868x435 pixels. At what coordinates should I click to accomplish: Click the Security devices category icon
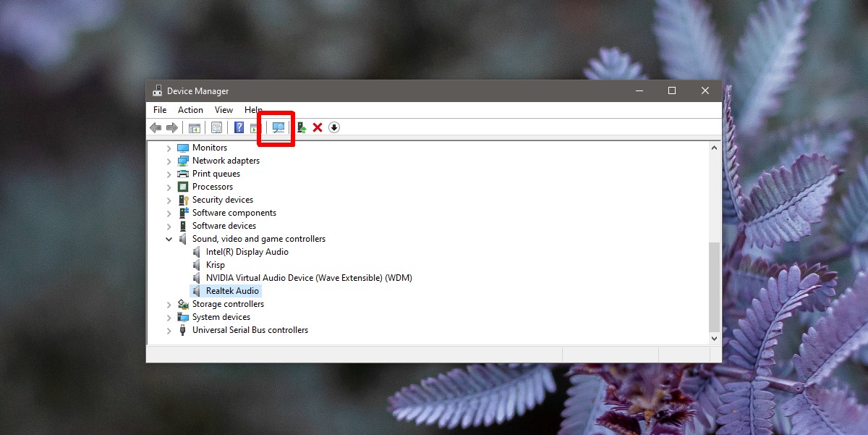pyautogui.click(x=183, y=200)
